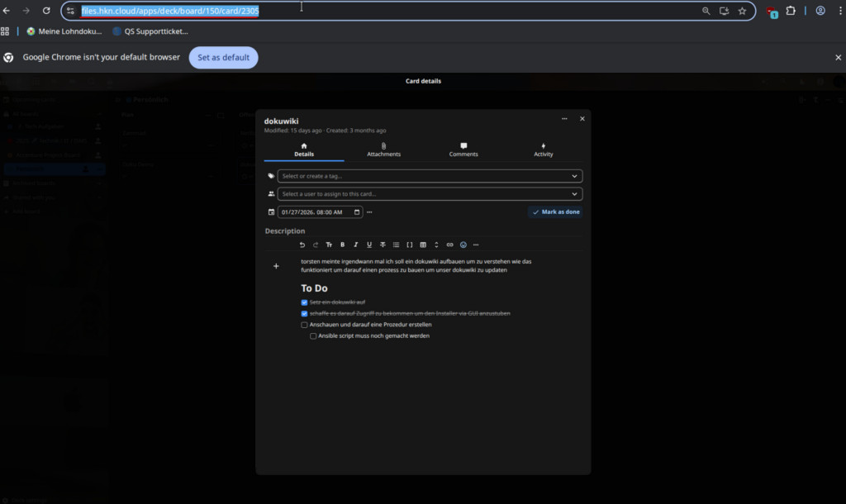Apply strikethrough formatting in editor toolbar
Image resolution: width=846 pixels, height=504 pixels.
(383, 245)
